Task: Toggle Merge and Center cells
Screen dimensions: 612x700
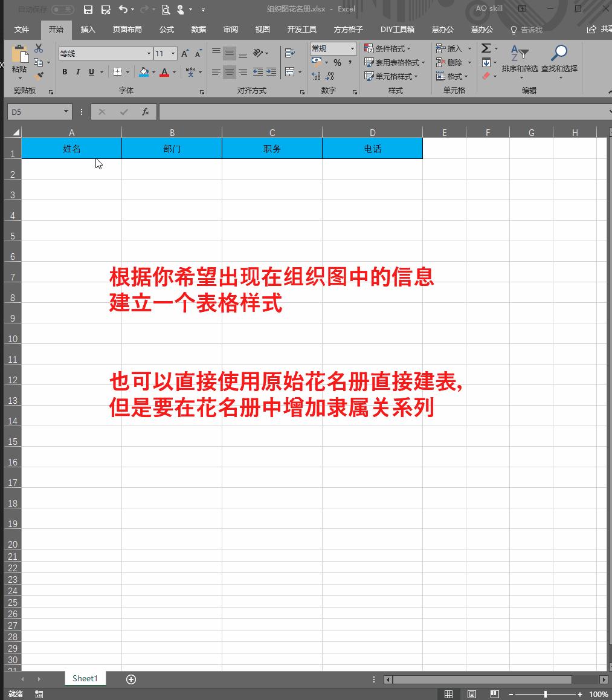Action: click(x=289, y=72)
